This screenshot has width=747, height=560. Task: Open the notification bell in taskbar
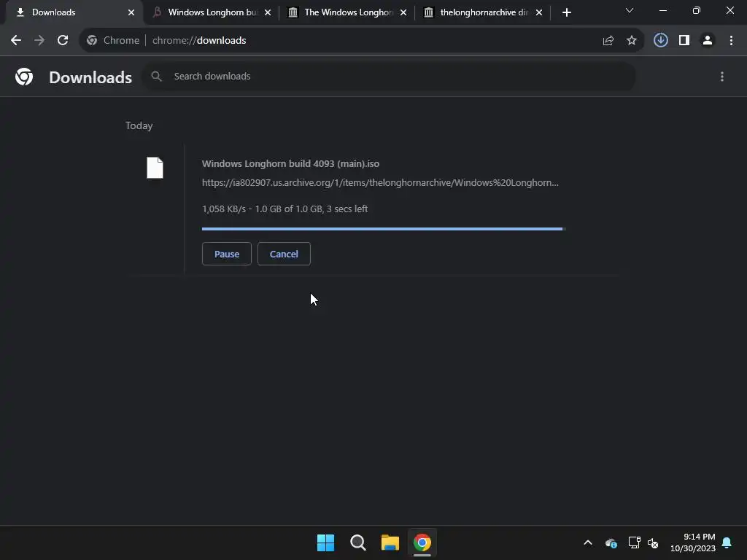coord(727,542)
